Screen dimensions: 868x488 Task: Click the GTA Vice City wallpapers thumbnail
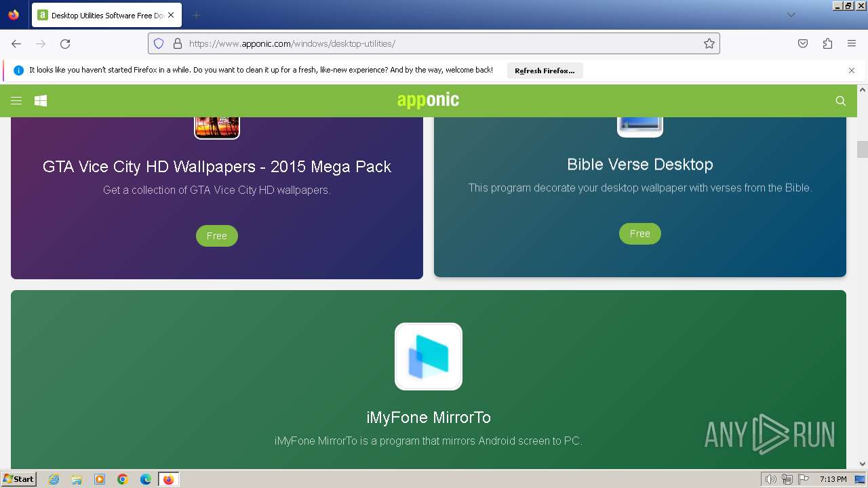point(217,127)
